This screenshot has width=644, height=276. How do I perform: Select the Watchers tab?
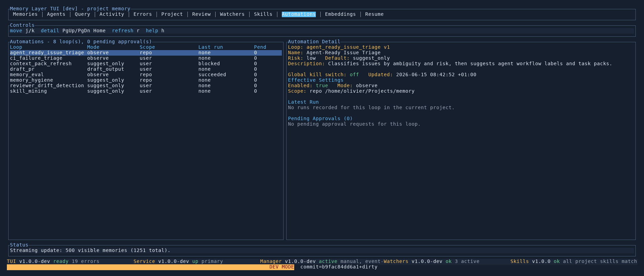232,14
